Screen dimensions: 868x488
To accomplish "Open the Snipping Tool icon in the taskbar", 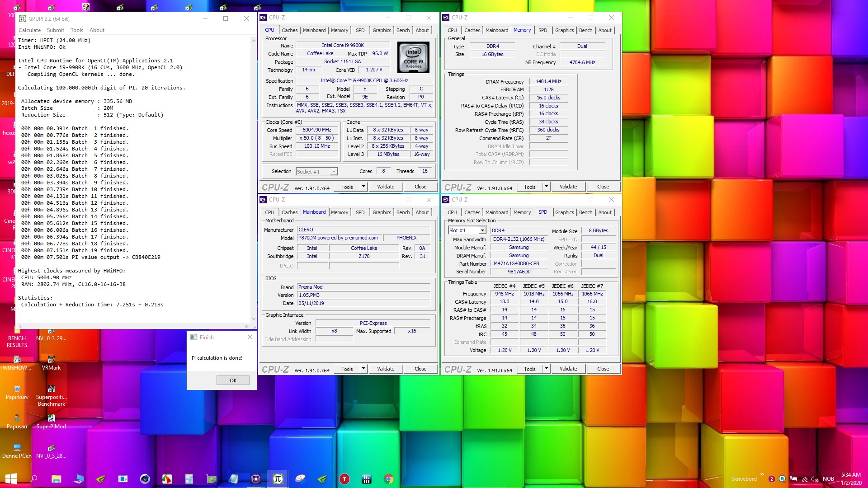I will pyautogui.click(x=300, y=479).
